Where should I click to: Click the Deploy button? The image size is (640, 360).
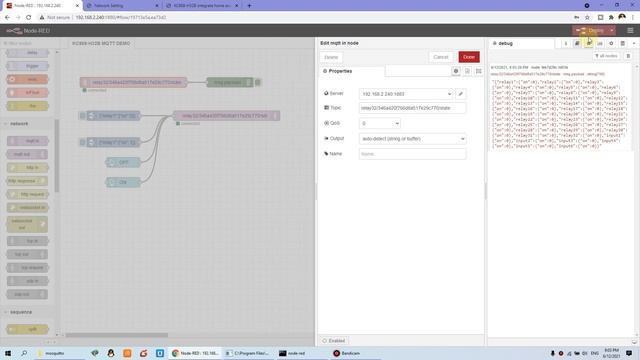[590, 31]
